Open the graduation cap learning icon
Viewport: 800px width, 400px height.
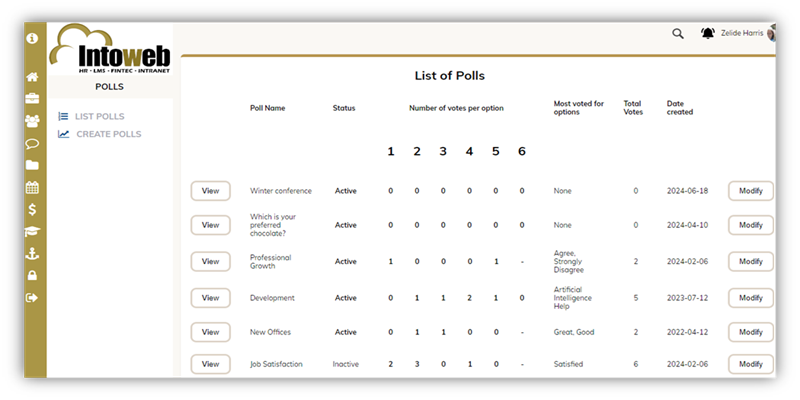(32, 232)
